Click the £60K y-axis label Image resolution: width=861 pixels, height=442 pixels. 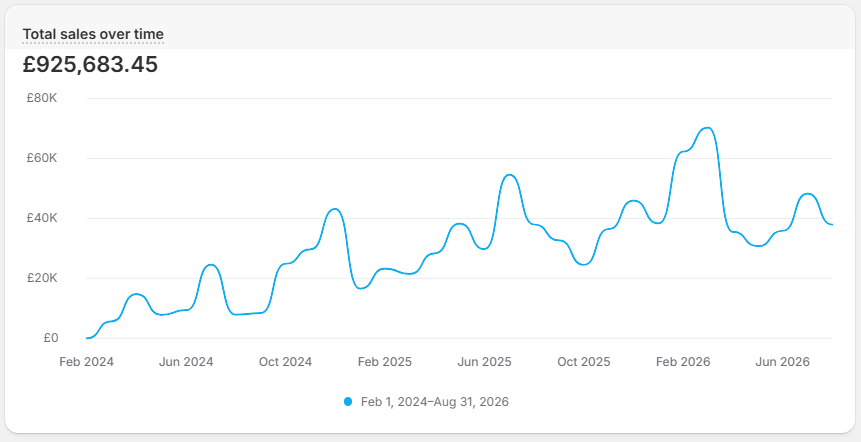pyautogui.click(x=42, y=158)
